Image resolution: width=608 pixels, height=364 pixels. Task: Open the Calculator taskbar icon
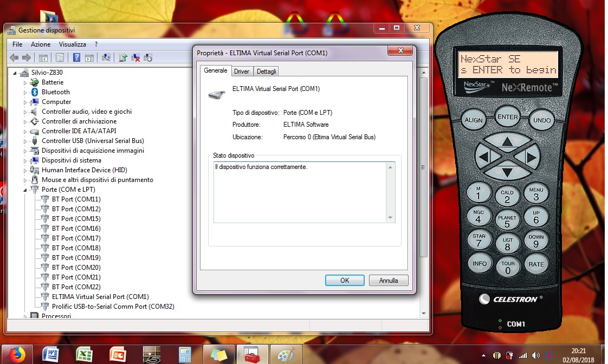pyautogui.click(x=185, y=355)
